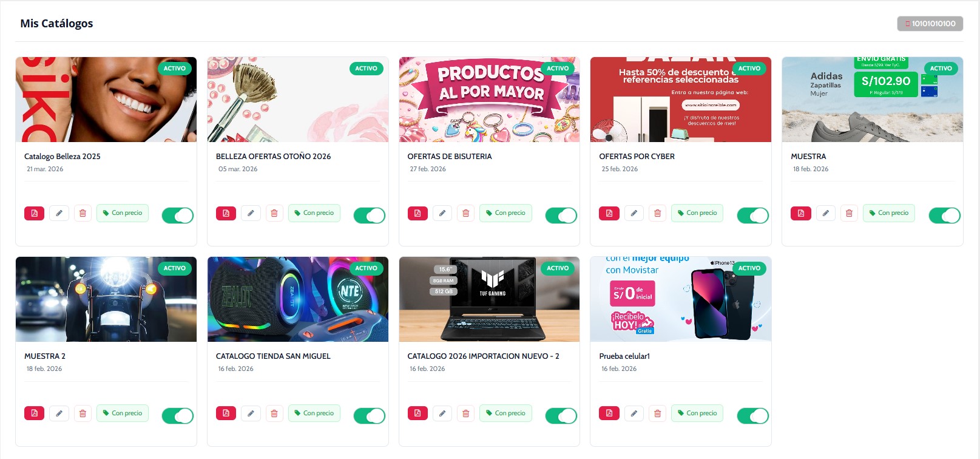The height and width of the screenshot is (459, 980).
Task: Edit BELLEZA OFERTAS OTOÑO 2026 with pencil icon
Action: 251,213
